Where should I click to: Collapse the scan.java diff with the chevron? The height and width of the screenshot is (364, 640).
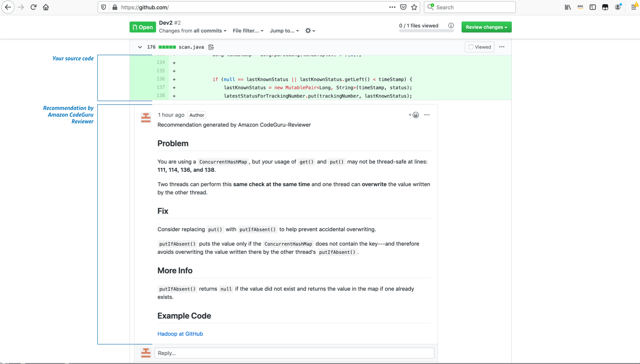point(140,47)
